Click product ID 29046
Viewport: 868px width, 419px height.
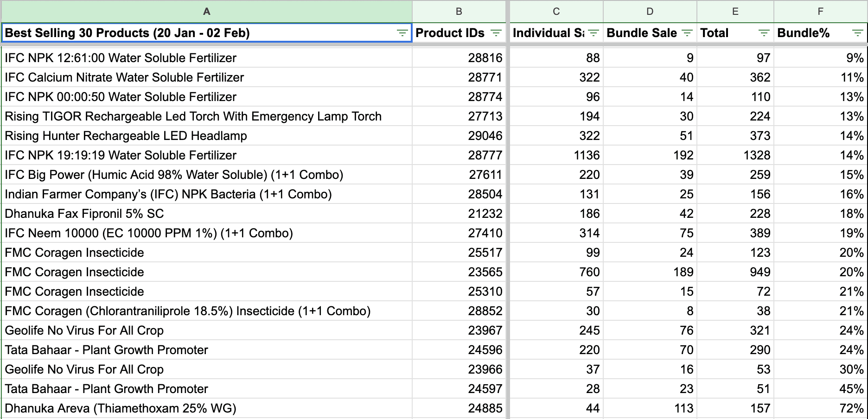pyautogui.click(x=459, y=136)
